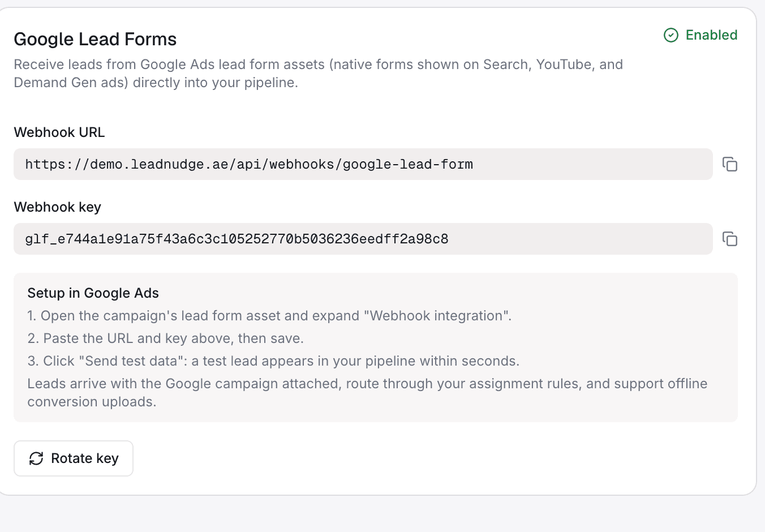765x532 pixels.
Task: Click the green Enabled checkmark icon
Action: click(x=671, y=35)
